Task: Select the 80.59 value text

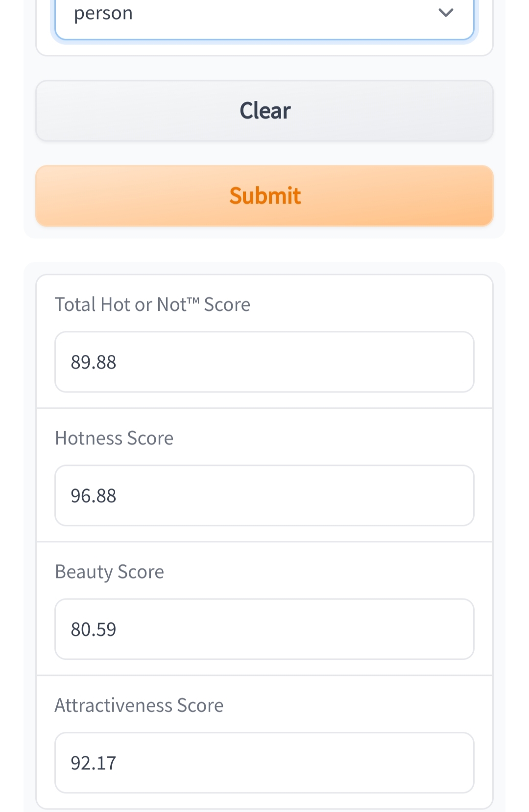Action: click(94, 629)
